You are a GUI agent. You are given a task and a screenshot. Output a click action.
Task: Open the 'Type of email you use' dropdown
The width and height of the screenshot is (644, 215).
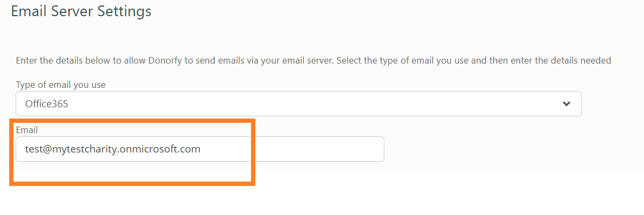point(299,104)
